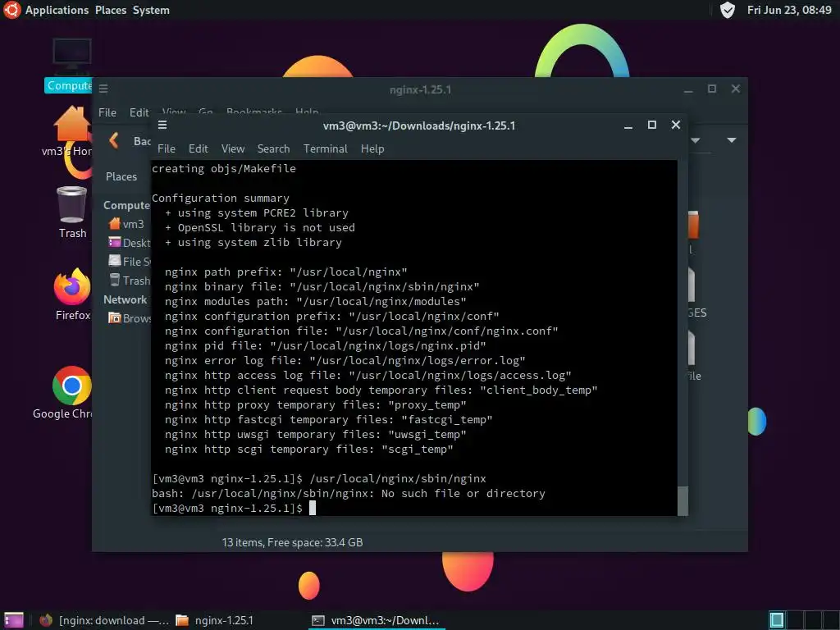
Task: Minimize the nginx-1.25.1 file manager window
Action: click(x=688, y=89)
